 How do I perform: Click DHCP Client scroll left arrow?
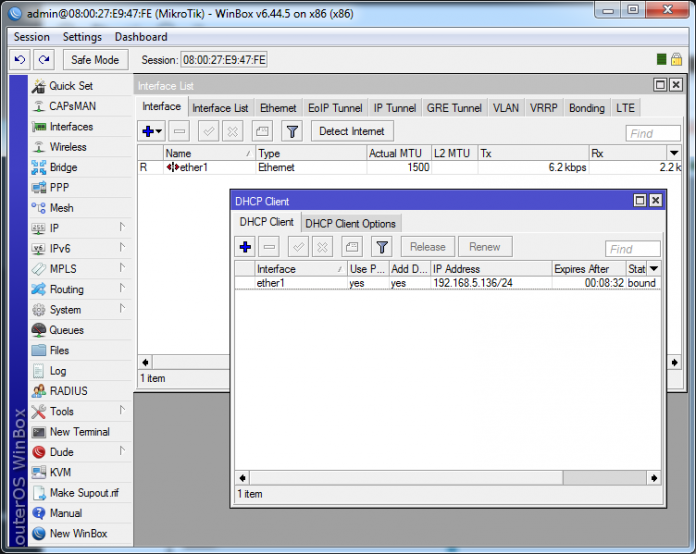click(242, 478)
